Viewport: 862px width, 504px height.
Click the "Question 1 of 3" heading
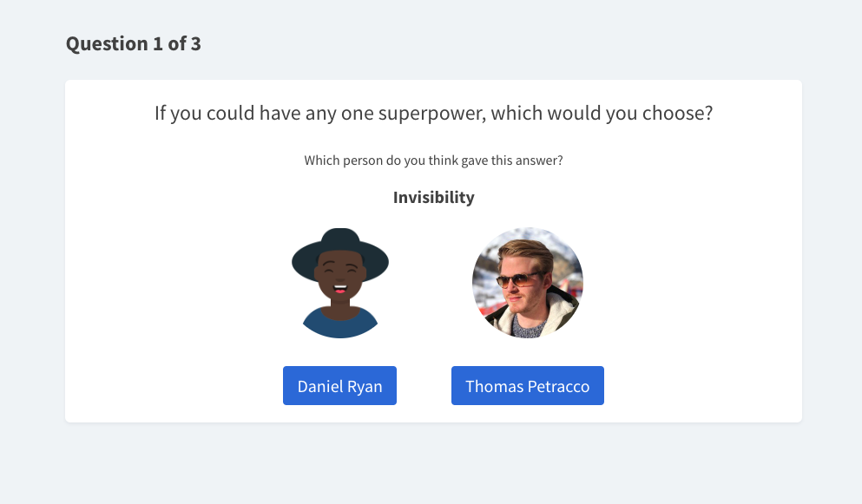pyautogui.click(x=134, y=43)
